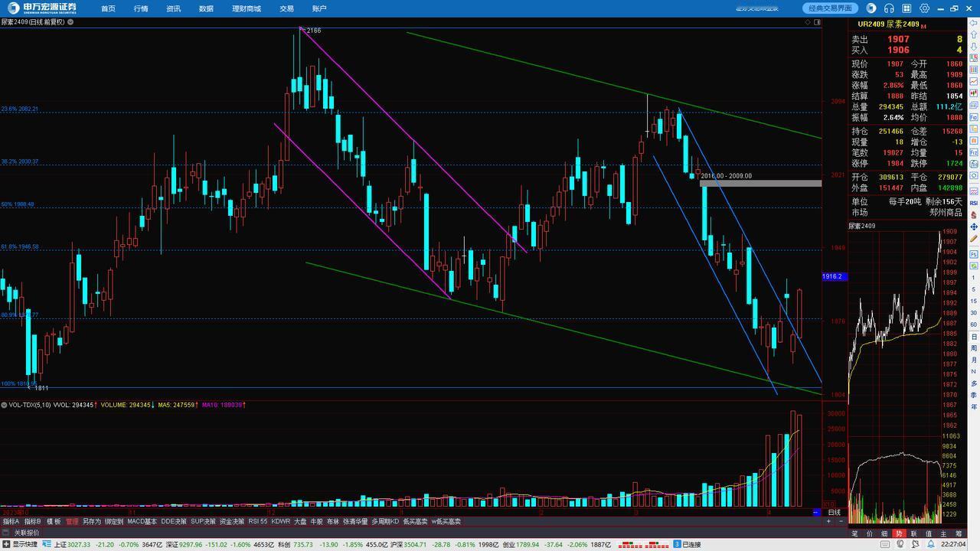Screen dimensions: 980x551
Task: Select the 值 tab below mini chart
Action: click(x=929, y=534)
